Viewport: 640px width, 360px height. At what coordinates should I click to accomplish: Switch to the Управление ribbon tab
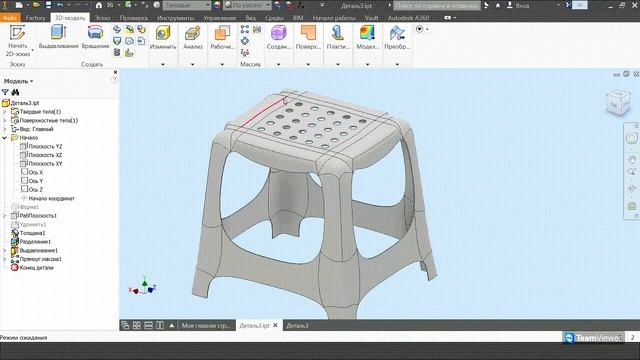(220, 18)
